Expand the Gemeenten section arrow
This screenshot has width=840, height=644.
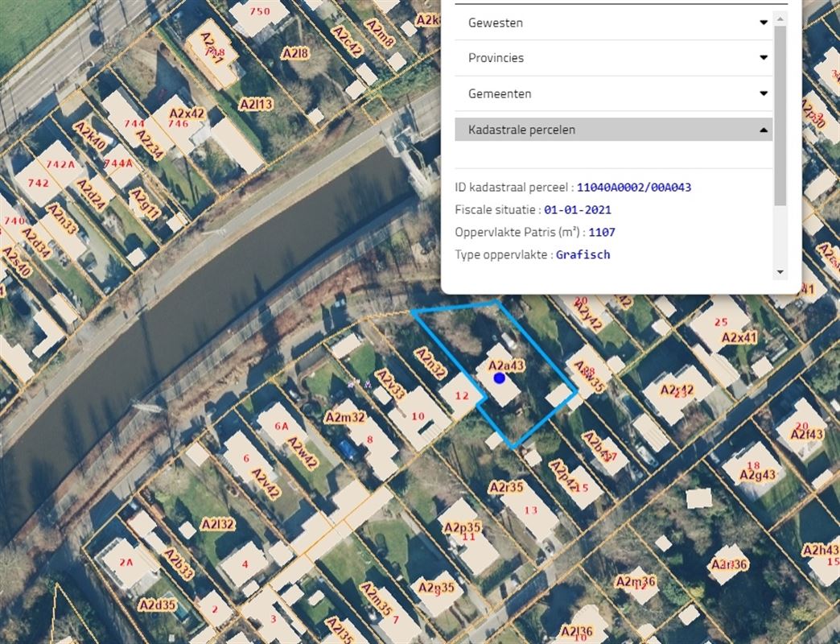click(764, 93)
